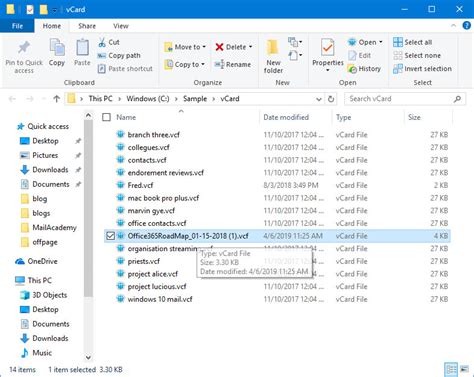Viewport: 474px width, 377px height.
Task: Click the navigation pane scrollbar thumb
Action: point(88,208)
